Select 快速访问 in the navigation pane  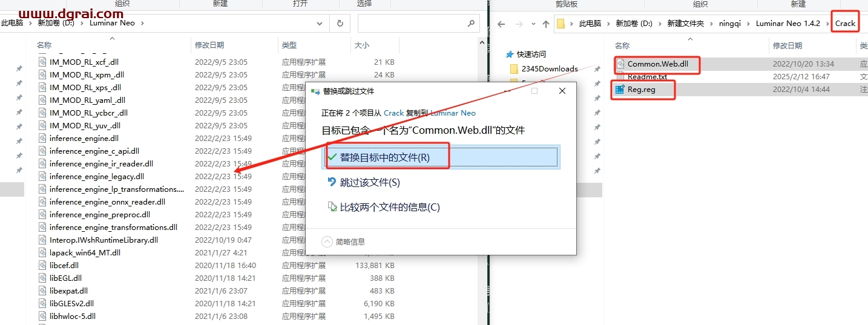pyautogui.click(x=531, y=54)
